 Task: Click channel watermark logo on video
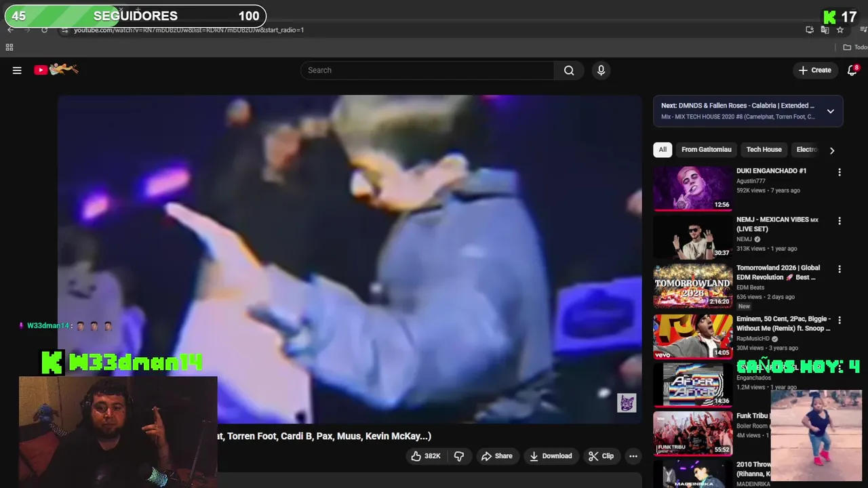click(x=627, y=403)
